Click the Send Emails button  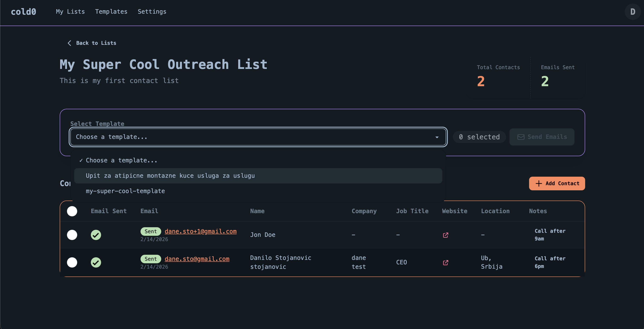(x=542, y=137)
